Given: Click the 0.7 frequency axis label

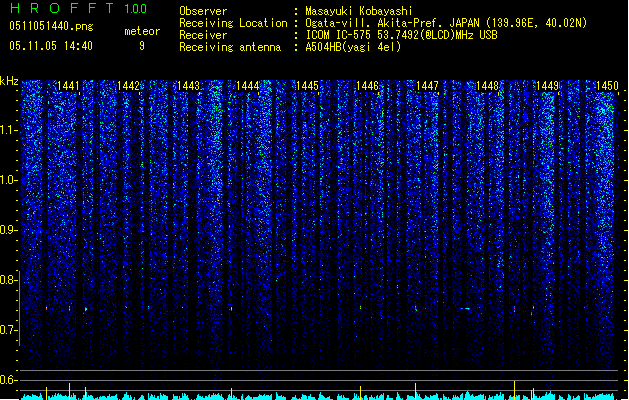Looking at the screenshot, I should pyautogui.click(x=9, y=330).
